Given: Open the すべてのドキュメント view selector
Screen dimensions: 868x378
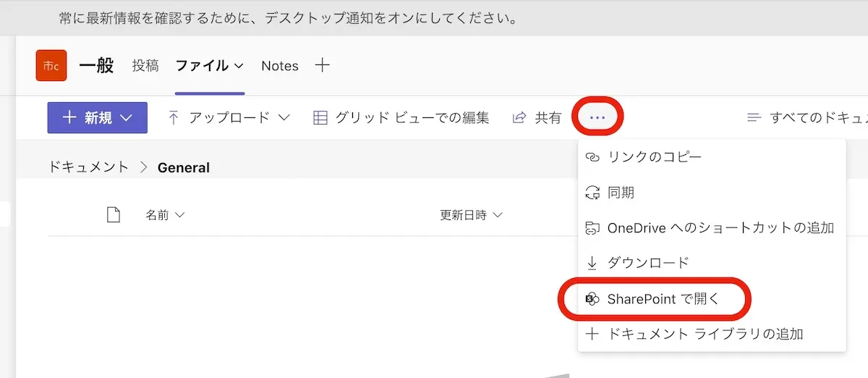Looking at the screenshot, I should [807, 117].
